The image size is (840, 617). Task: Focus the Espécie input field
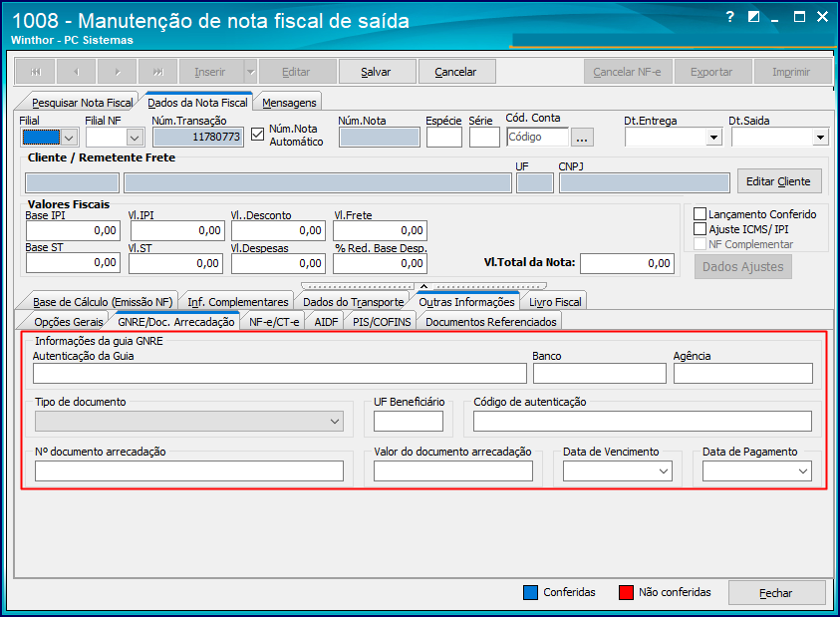pos(444,138)
